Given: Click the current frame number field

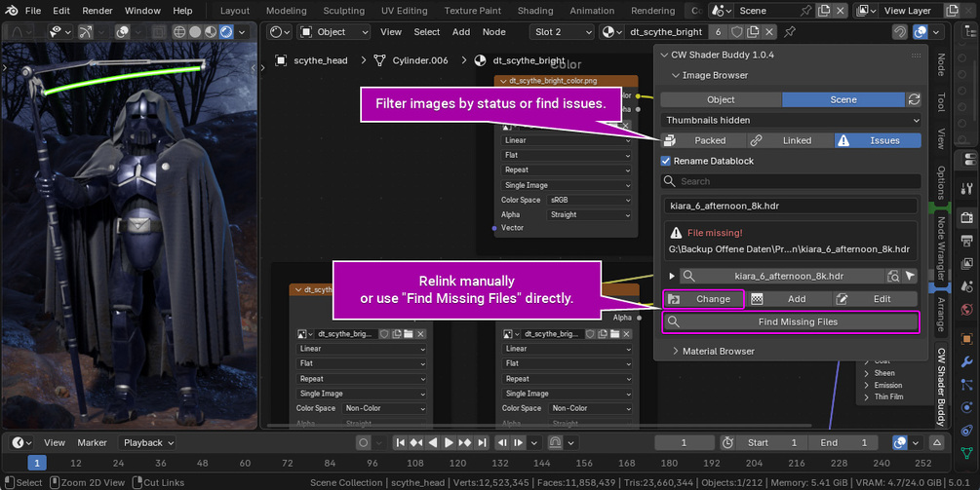Looking at the screenshot, I should (684, 442).
